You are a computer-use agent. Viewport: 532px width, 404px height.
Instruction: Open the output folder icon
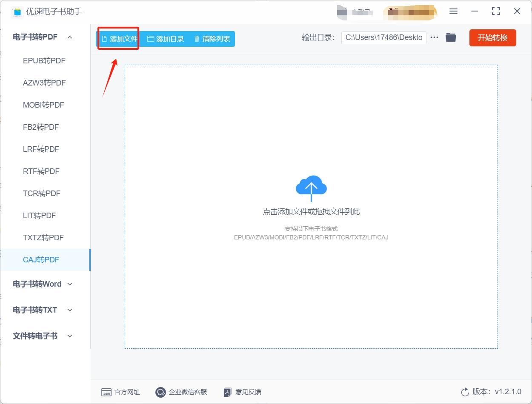pos(451,37)
